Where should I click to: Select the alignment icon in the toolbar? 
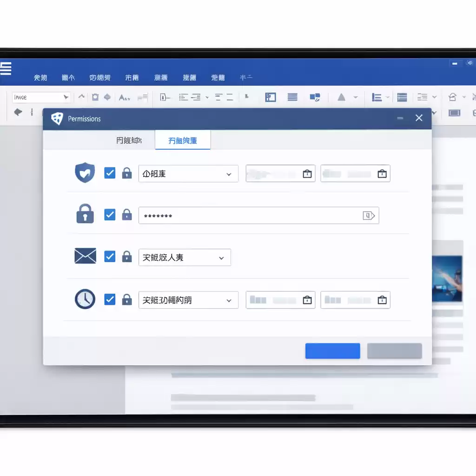point(292,97)
